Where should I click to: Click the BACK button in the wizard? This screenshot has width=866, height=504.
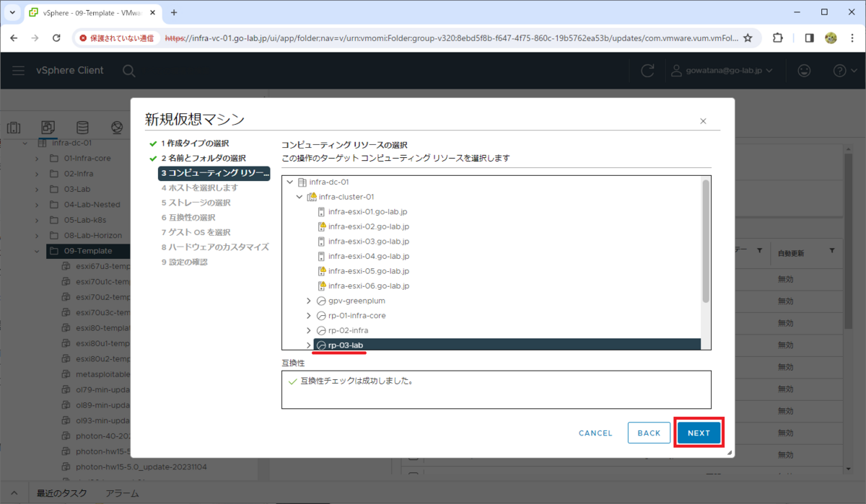pyautogui.click(x=649, y=433)
